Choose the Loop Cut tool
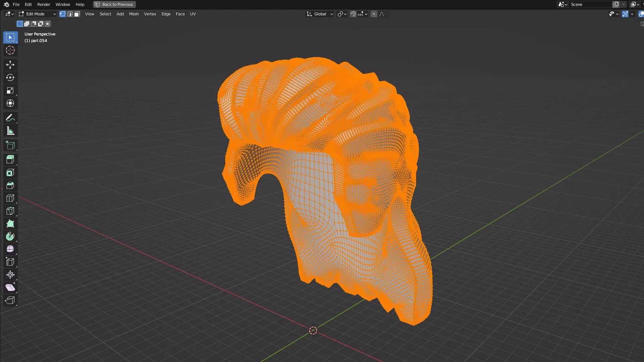This screenshot has height=362, width=644. coord(10,198)
